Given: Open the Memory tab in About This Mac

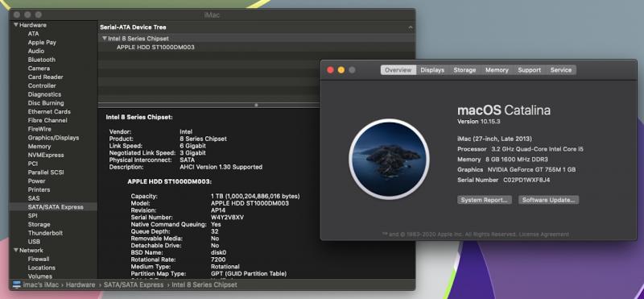Looking at the screenshot, I should click(x=497, y=70).
